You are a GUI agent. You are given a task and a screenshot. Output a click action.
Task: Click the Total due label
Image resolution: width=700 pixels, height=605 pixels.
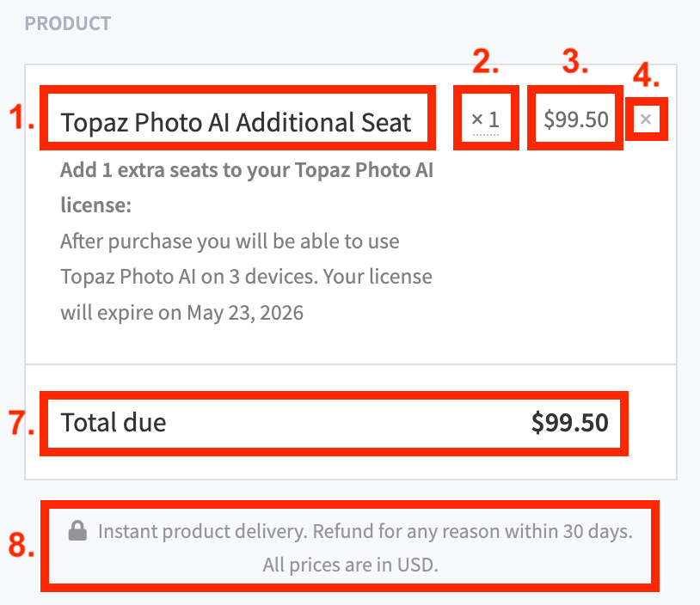114,422
